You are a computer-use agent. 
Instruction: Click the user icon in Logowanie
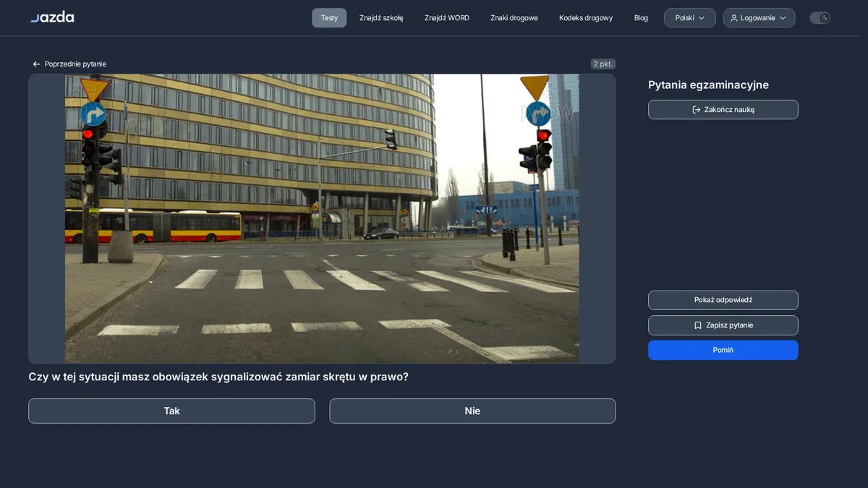click(734, 18)
